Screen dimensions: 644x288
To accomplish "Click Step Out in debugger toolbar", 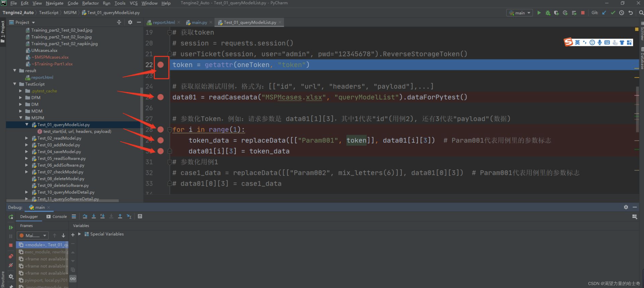I will pyautogui.click(x=120, y=216).
